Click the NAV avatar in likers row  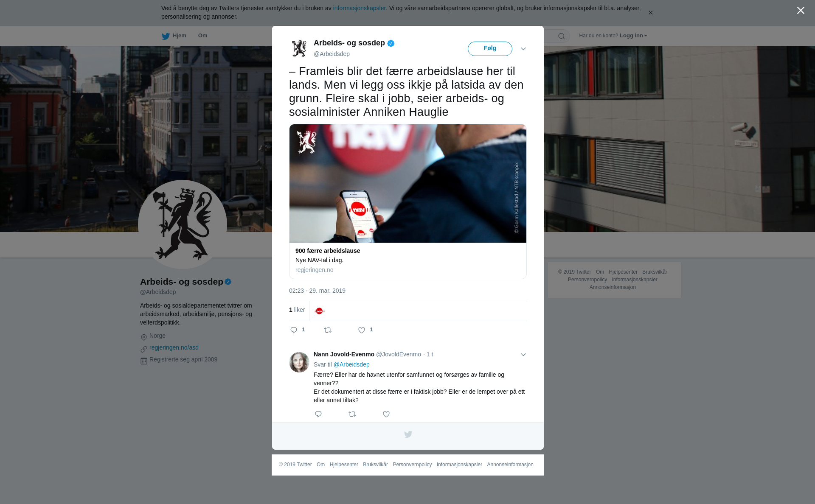click(x=320, y=311)
